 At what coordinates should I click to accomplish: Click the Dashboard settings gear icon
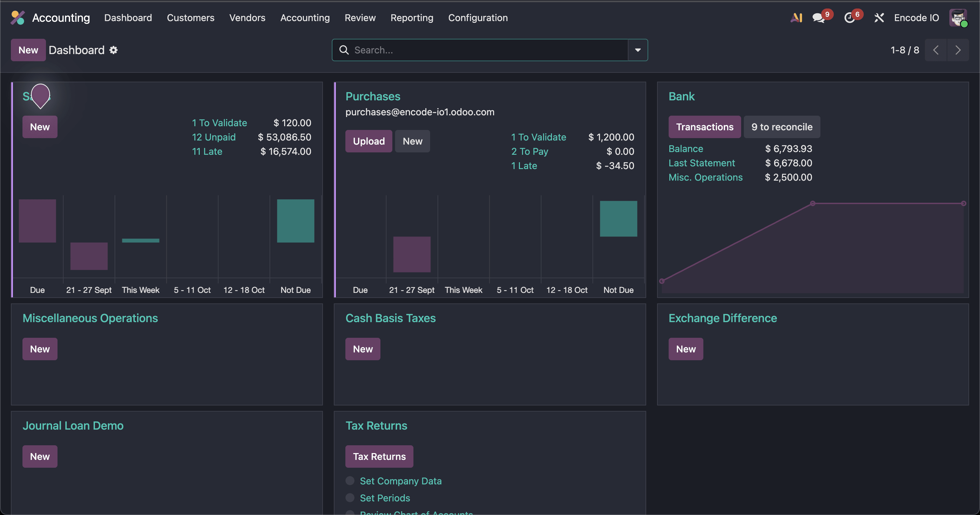click(x=113, y=50)
